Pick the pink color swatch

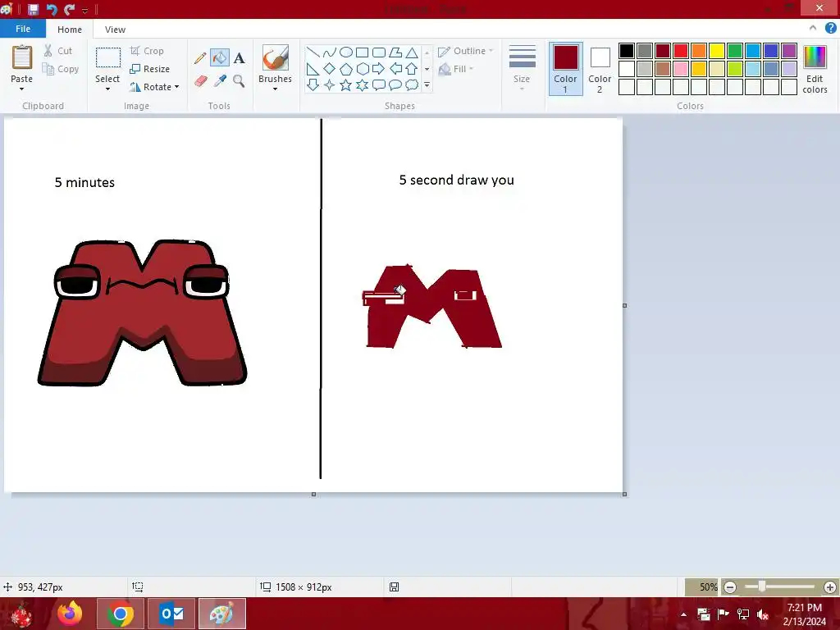click(681, 69)
